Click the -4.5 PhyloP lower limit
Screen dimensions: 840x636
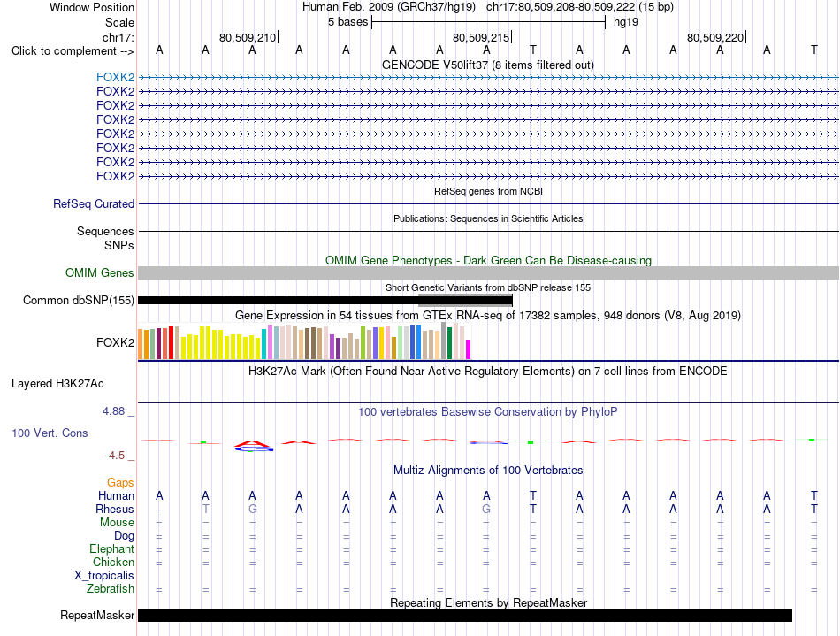115,456
